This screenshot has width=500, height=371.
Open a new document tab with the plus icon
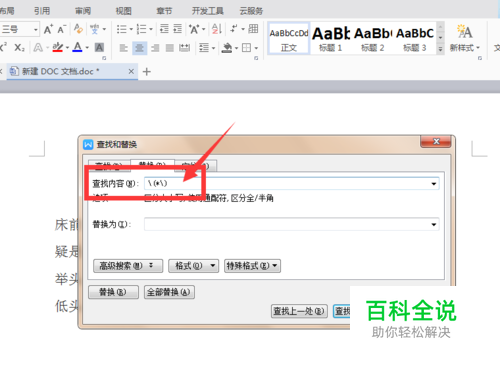(147, 72)
